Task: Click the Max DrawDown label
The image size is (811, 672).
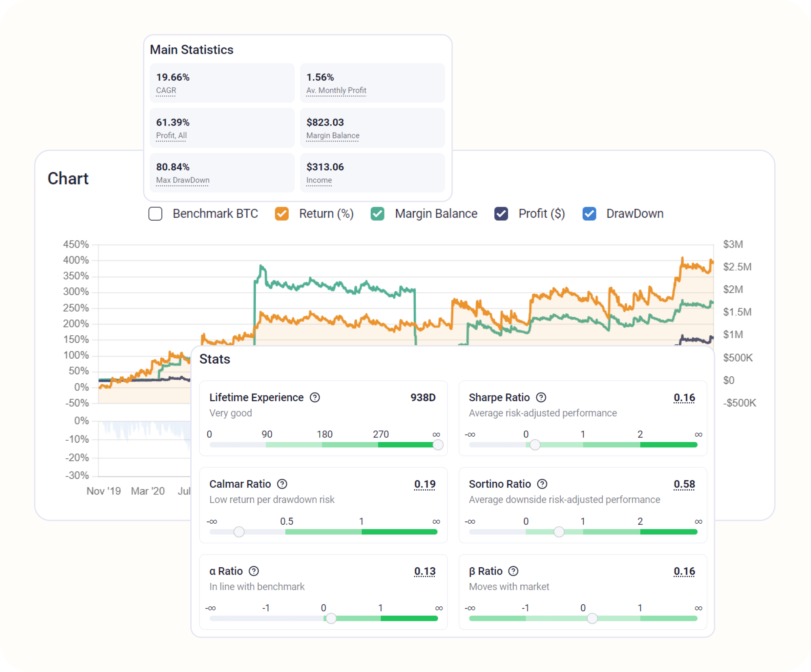Action: (x=183, y=180)
